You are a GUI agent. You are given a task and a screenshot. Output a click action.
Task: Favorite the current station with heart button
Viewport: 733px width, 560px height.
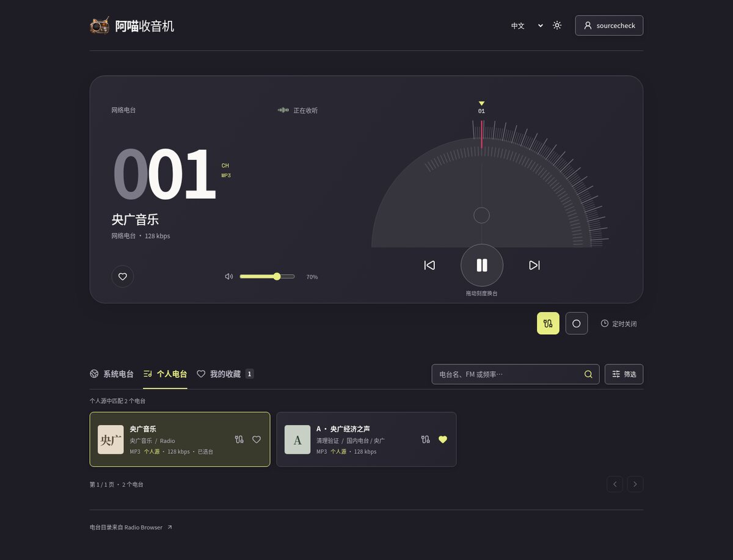[123, 277]
